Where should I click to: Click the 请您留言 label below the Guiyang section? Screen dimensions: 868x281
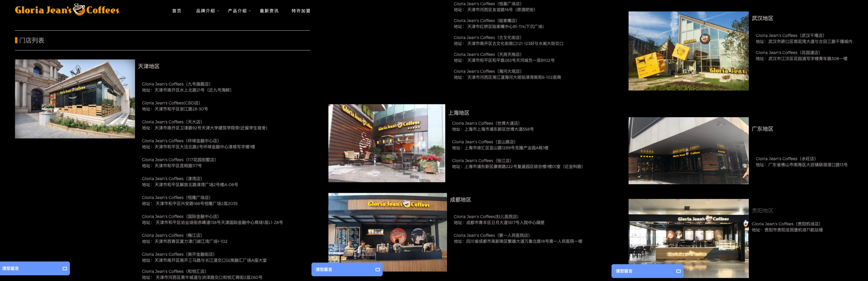pyautogui.click(x=624, y=271)
